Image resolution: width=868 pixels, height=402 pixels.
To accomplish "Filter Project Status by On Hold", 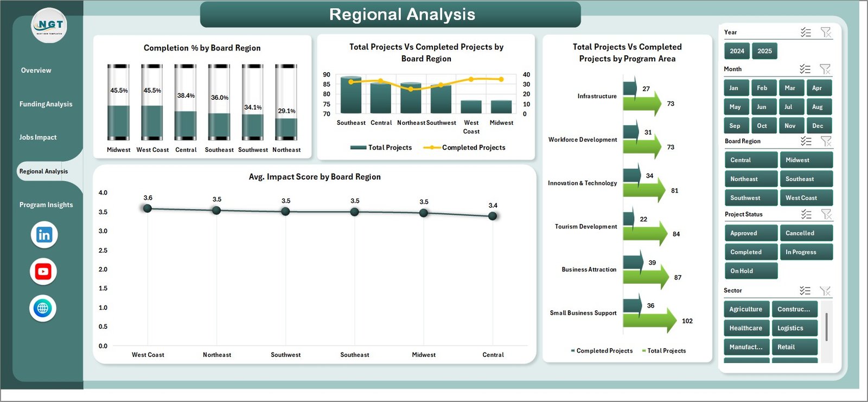I will (751, 271).
